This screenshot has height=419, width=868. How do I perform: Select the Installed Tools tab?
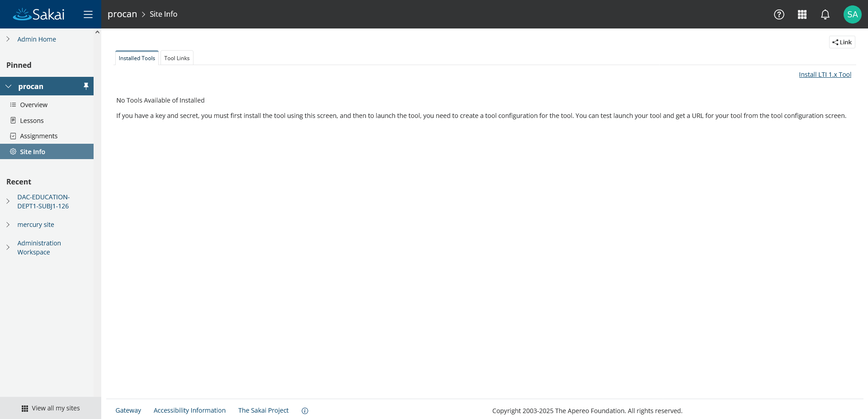pos(137,58)
